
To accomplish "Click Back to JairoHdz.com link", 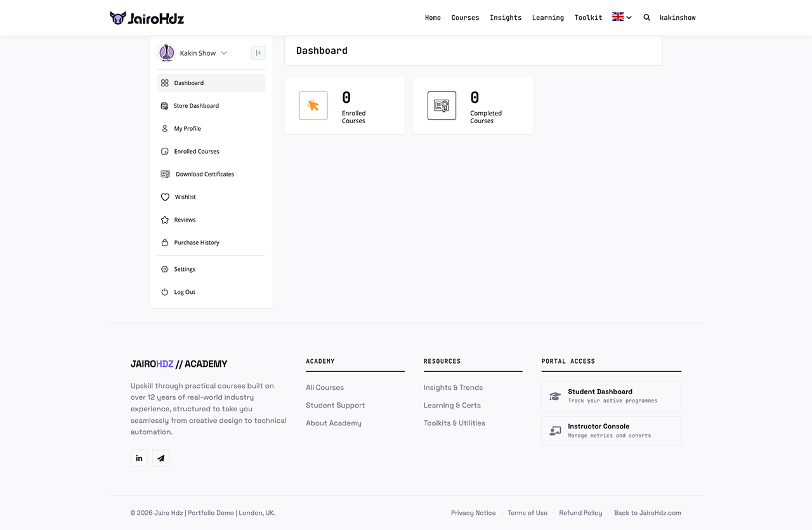I will (648, 513).
